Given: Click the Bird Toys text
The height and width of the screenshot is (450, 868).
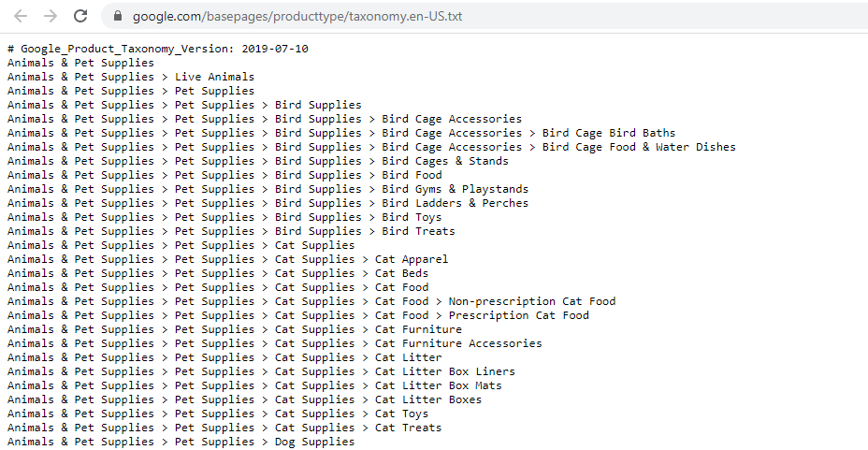Looking at the screenshot, I should (412, 217).
